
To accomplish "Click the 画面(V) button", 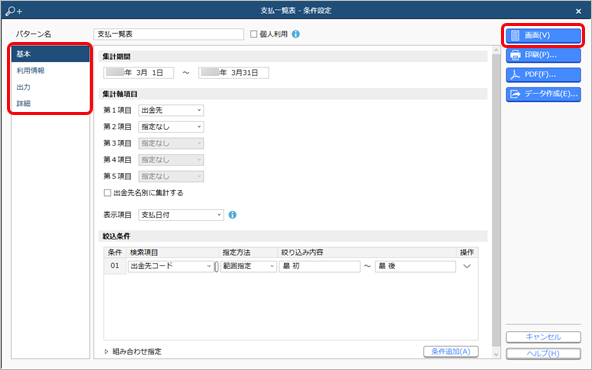I will 543,35.
